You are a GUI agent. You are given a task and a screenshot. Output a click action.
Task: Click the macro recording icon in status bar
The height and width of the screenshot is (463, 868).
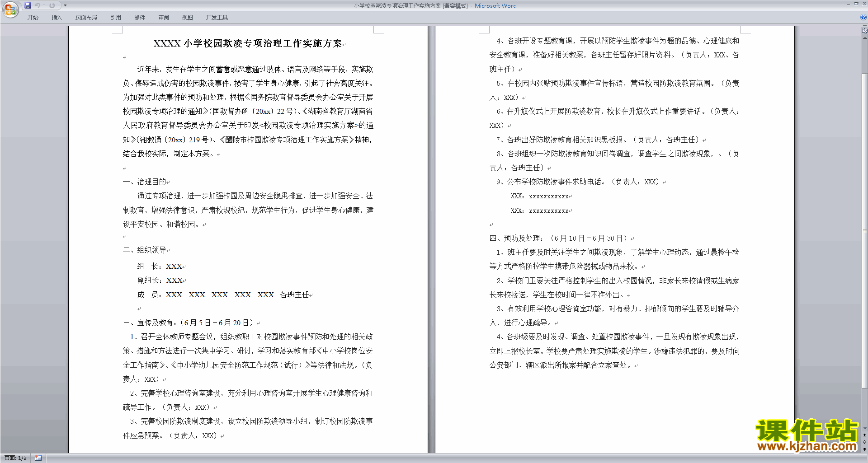pos(38,458)
